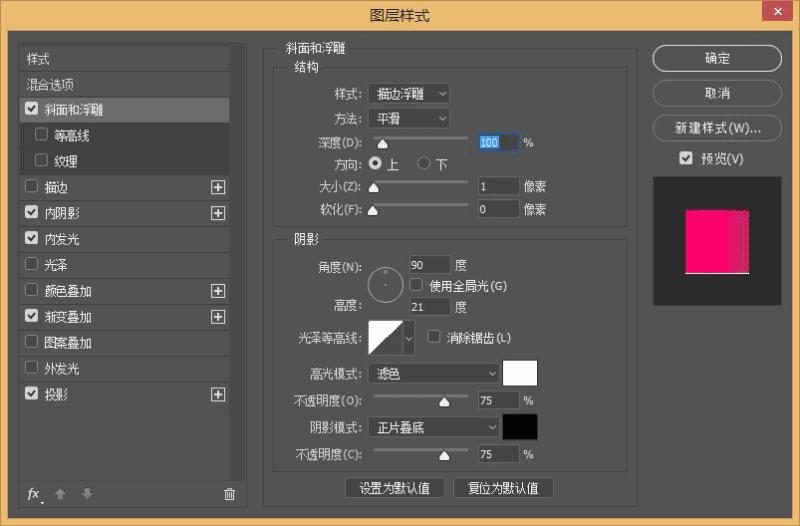Click the 深度 slider handle
Viewport: 800px width, 526px height.
click(383, 143)
